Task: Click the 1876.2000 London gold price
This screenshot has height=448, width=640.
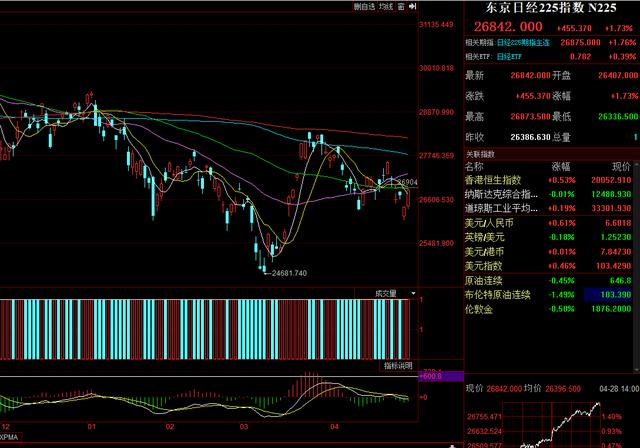Action: [x=611, y=309]
